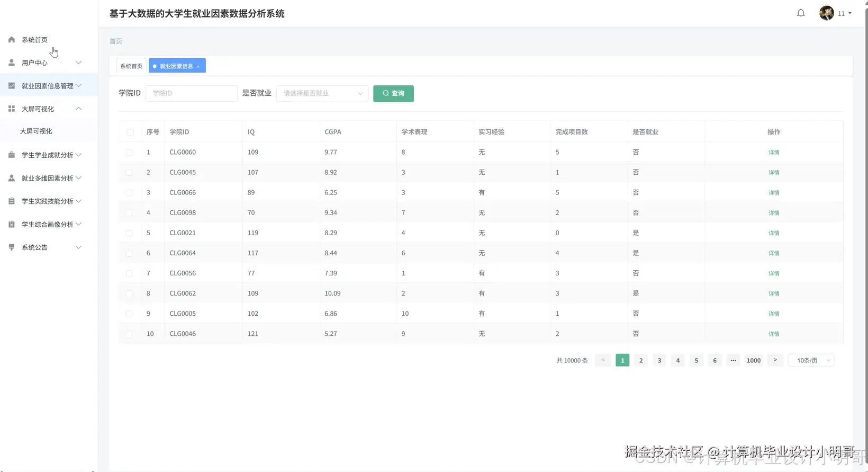Check the row for CLG0045
This screenshot has width=868, height=472.
(x=129, y=172)
